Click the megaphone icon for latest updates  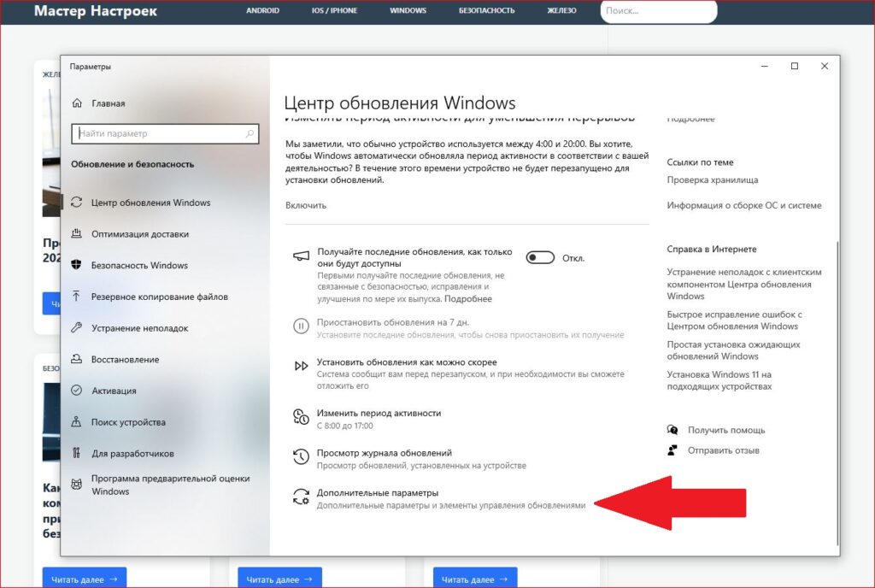[301, 256]
